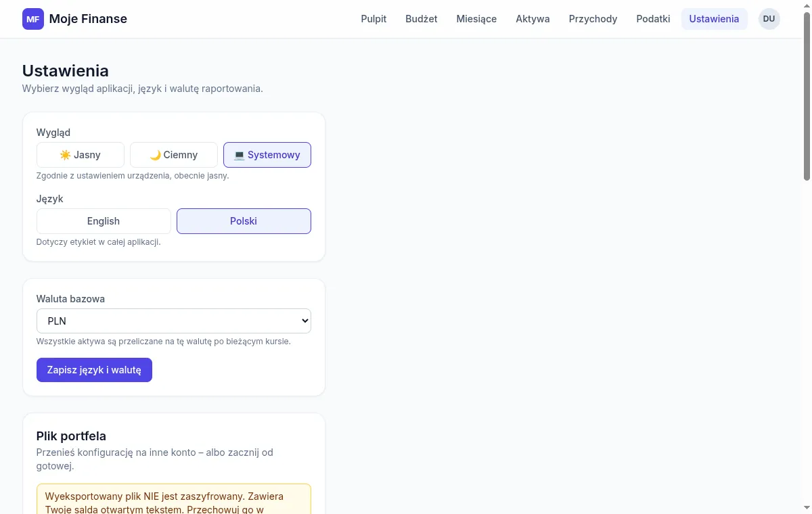Open the Aktywa page
This screenshot has width=812, height=514.
click(x=533, y=19)
